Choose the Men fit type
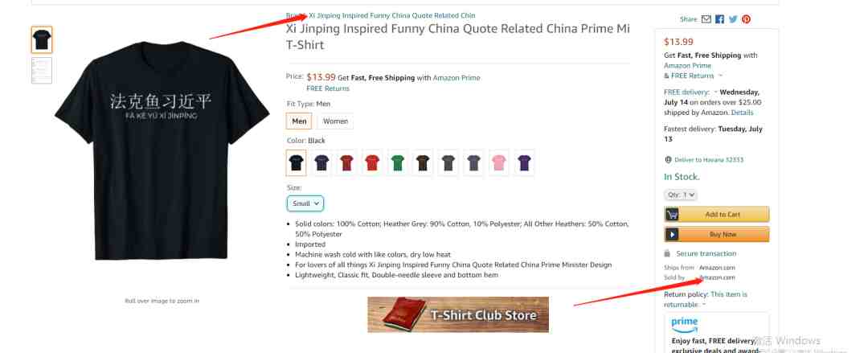 coord(299,121)
